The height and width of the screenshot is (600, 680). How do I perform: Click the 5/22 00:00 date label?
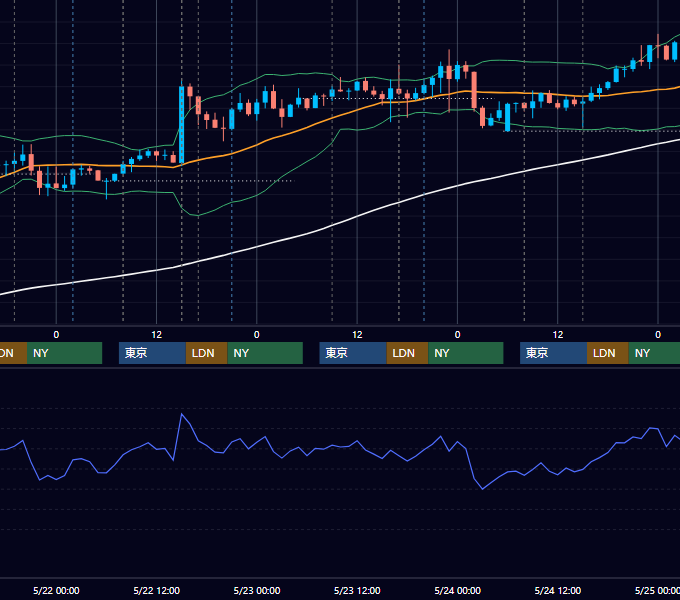56,590
